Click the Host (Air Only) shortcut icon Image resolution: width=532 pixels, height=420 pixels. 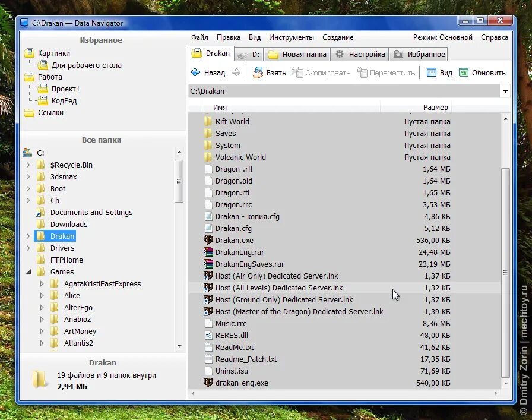[208, 276]
